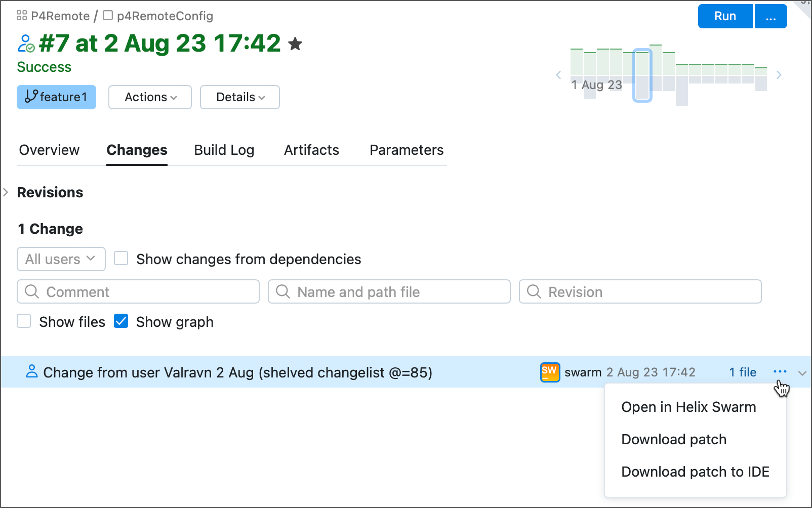The height and width of the screenshot is (508, 812).
Task: Collapse the Revisions section
Action: point(6,192)
